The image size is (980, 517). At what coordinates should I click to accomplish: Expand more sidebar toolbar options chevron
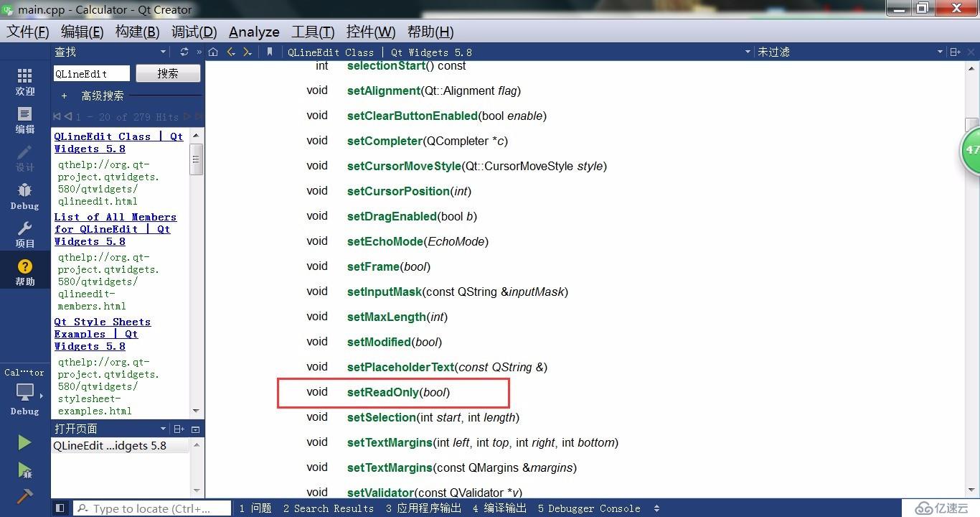tap(199, 52)
